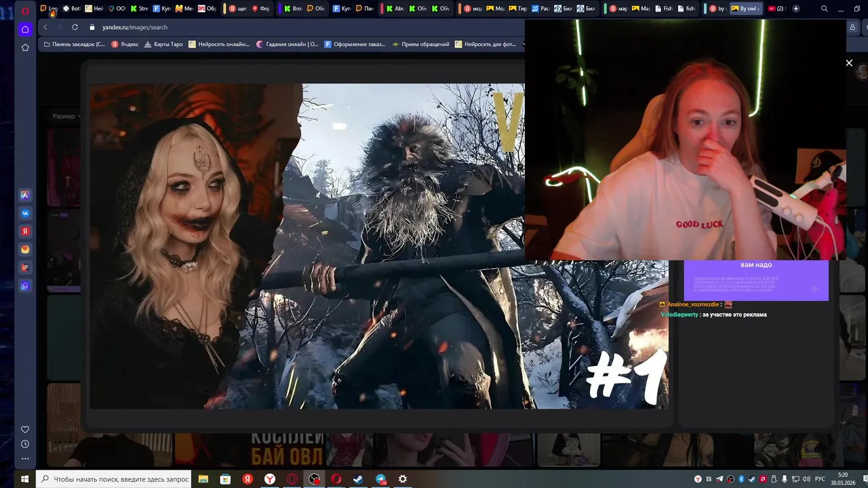Image resolution: width=868 pixels, height=488 pixels.
Task: Click chat username Analnoe_vozmezdie
Action: click(694, 304)
